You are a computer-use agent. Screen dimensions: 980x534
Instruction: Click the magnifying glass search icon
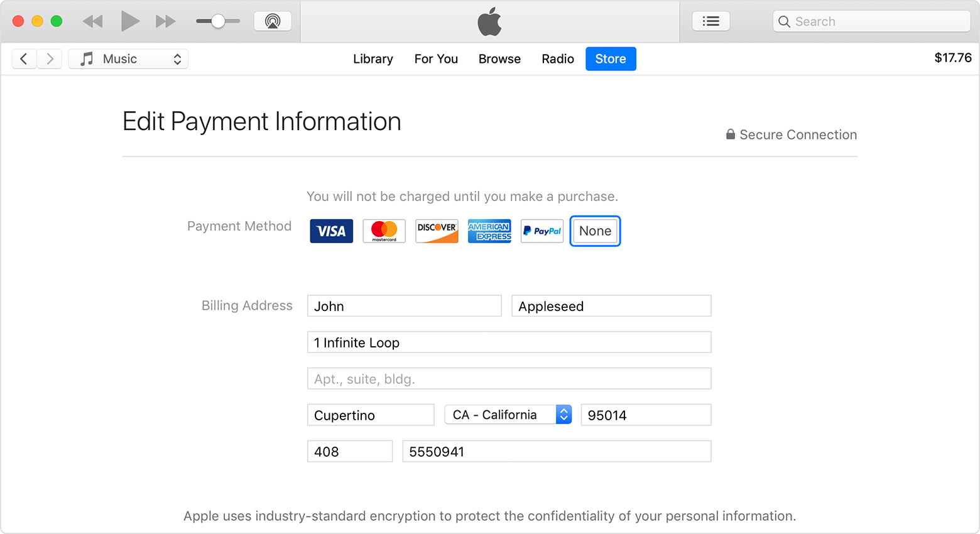[x=784, y=21]
